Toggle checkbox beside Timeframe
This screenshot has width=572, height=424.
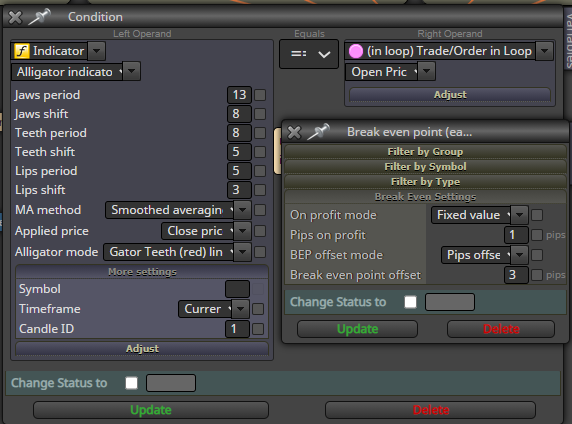click(258, 309)
